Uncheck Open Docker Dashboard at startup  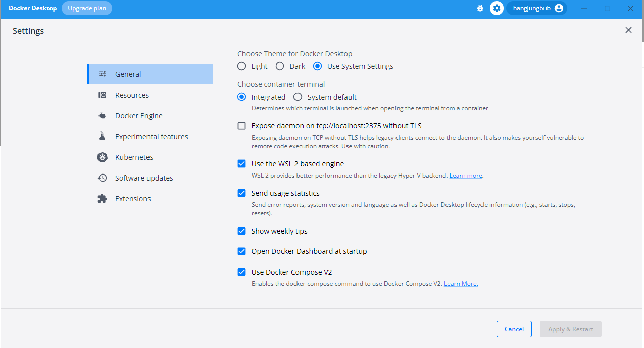242,251
